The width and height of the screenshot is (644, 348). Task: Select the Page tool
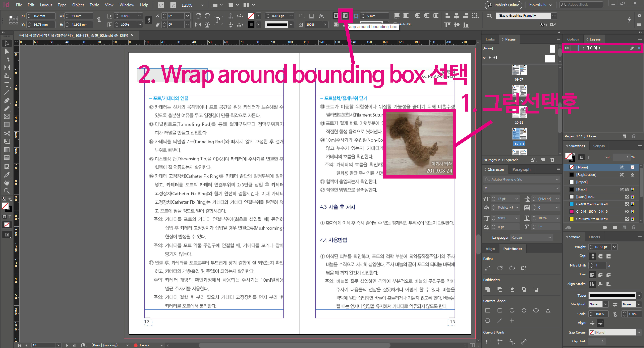7,59
